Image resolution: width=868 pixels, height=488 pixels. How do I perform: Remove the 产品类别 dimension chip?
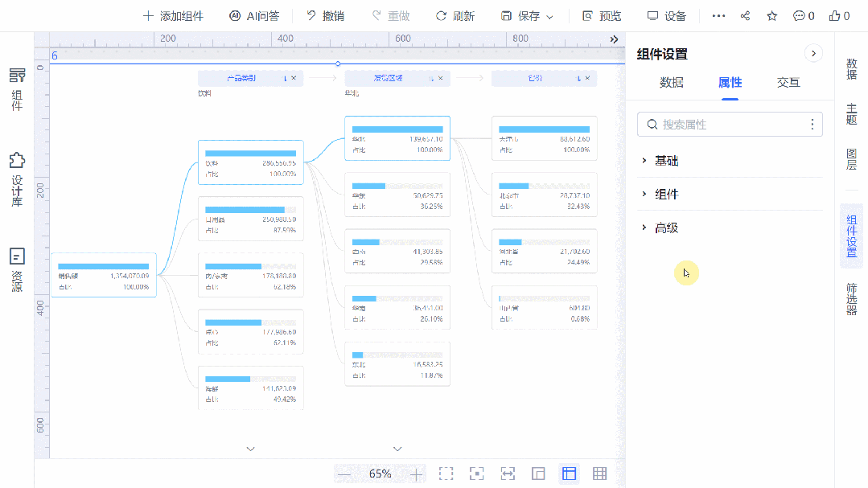click(294, 78)
